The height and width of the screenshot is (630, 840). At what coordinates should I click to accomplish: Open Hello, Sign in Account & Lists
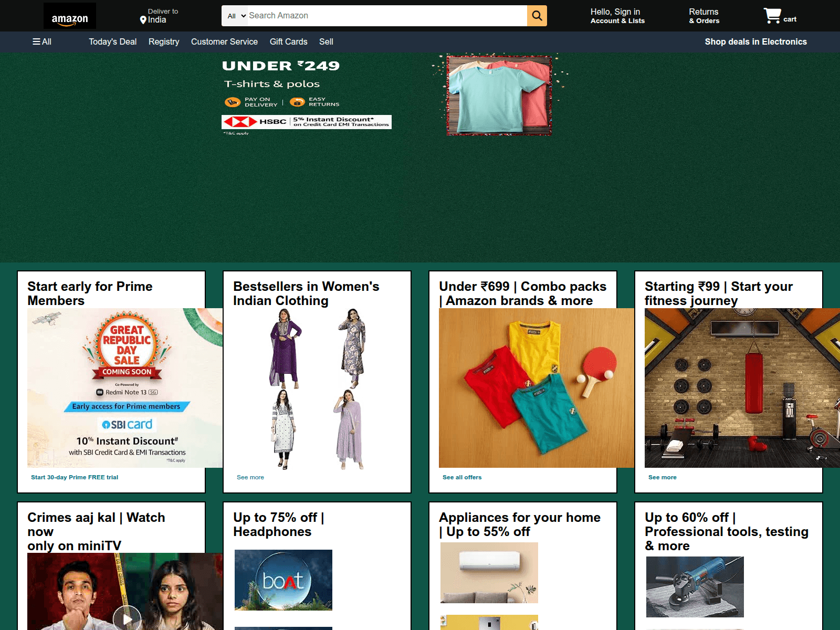(617, 16)
